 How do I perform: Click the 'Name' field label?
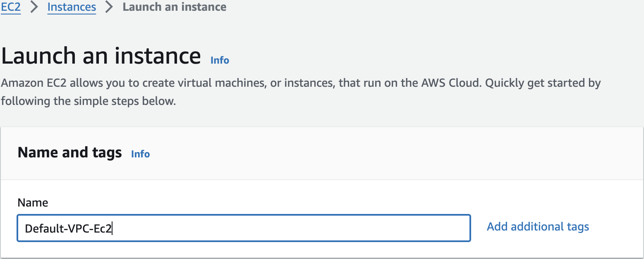[x=33, y=203]
